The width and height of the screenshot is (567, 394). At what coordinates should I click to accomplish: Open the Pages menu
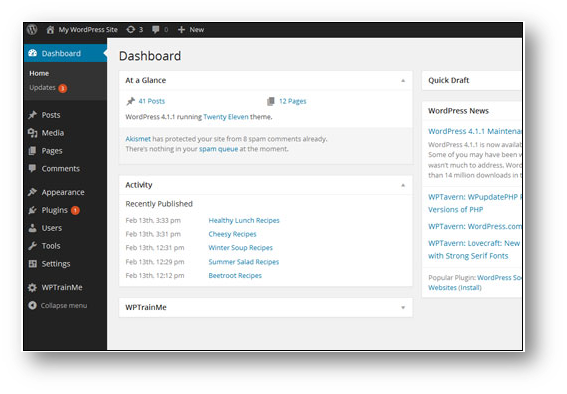point(52,151)
